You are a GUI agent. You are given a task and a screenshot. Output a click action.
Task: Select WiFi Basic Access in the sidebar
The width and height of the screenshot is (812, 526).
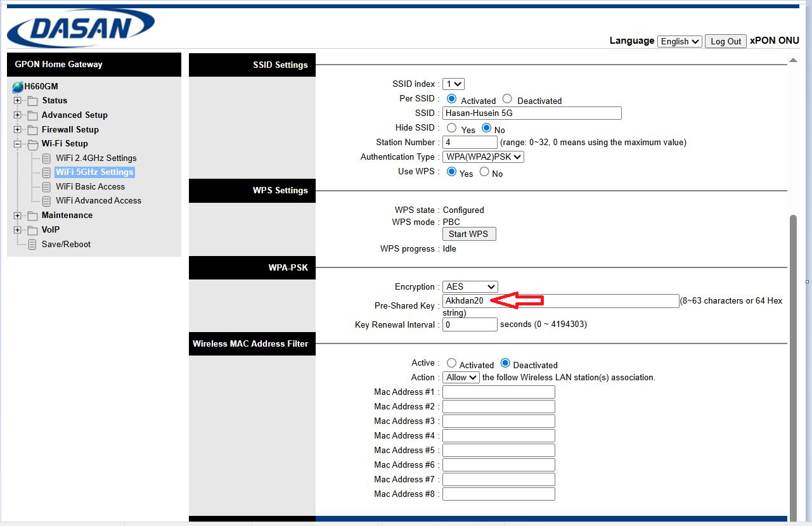point(90,186)
